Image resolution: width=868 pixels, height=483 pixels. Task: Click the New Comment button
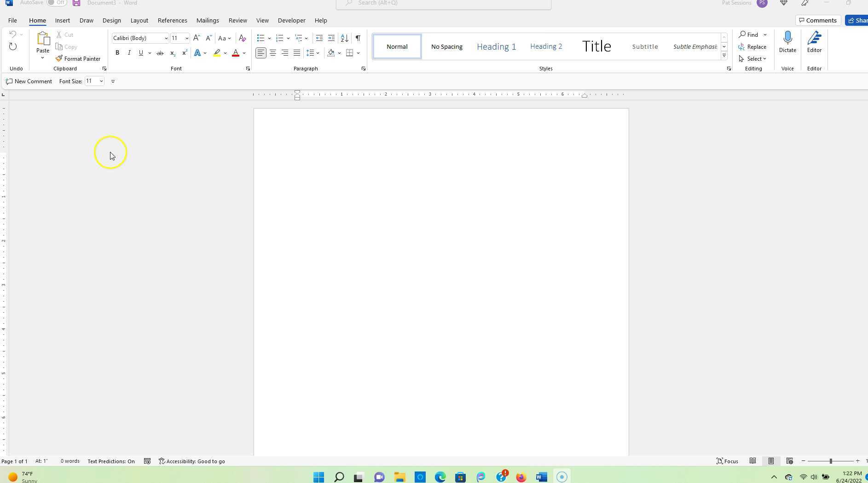(x=29, y=81)
